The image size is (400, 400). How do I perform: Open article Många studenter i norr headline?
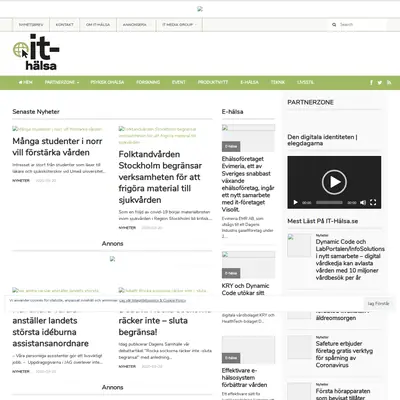coord(57,147)
